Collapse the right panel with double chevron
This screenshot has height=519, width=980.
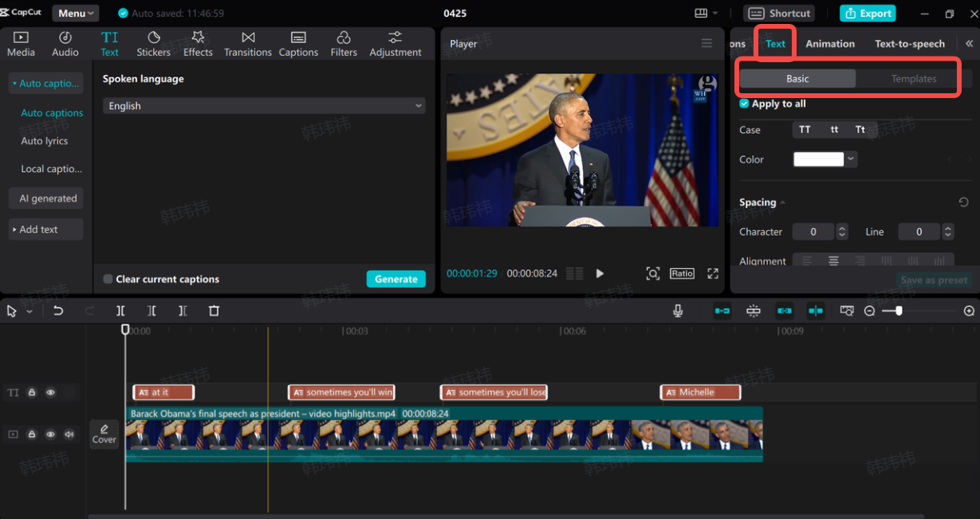tap(969, 44)
